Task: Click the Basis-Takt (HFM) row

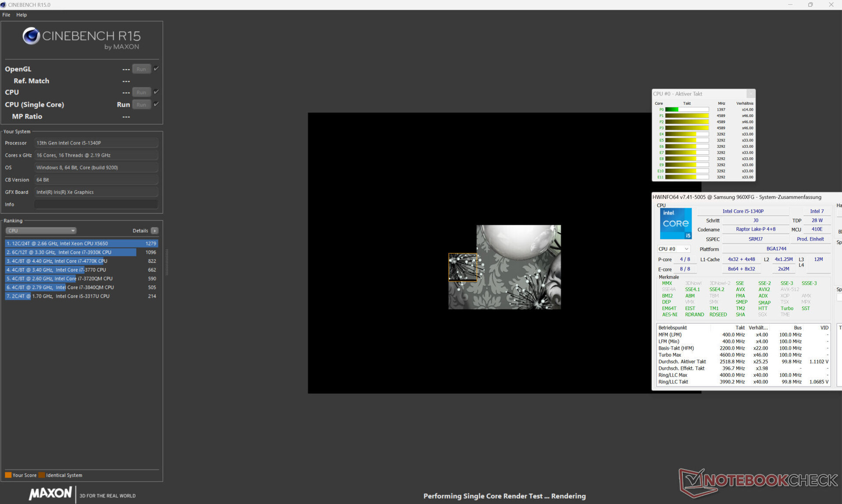Action: tap(743, 348)
